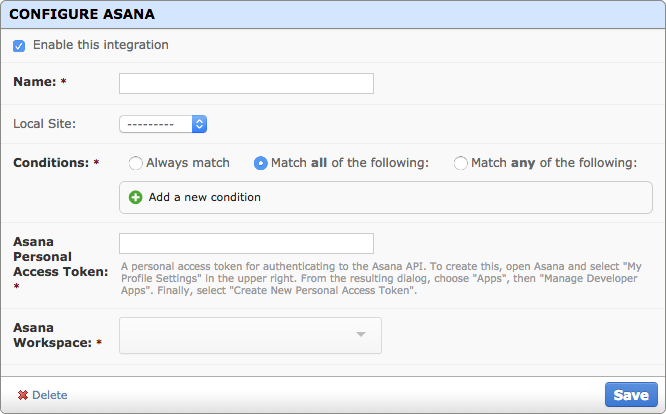Expand the Asana Workspace dropdown

point(250,335)
